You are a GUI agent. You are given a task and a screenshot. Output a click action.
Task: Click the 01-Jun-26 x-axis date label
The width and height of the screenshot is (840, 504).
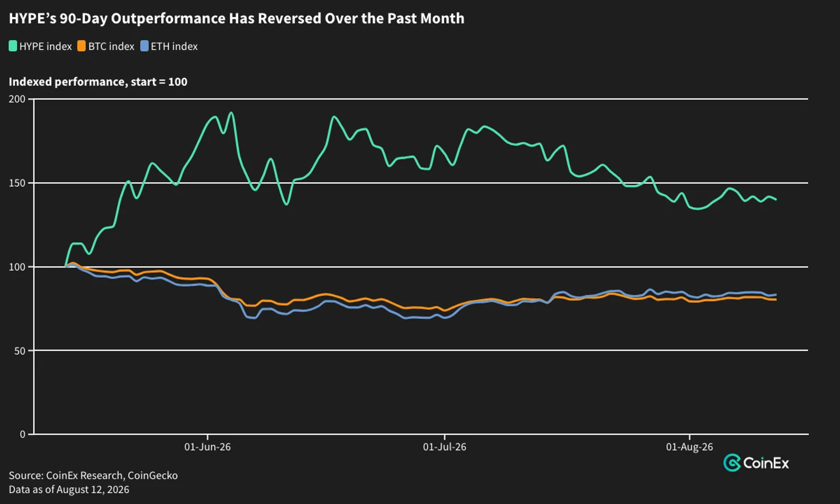[207, 447]
